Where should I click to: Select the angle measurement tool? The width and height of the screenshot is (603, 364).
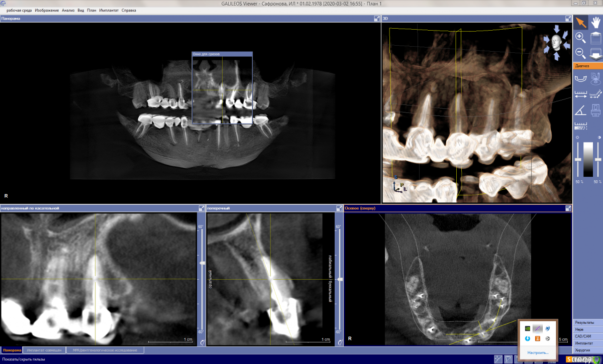(580, 109)
